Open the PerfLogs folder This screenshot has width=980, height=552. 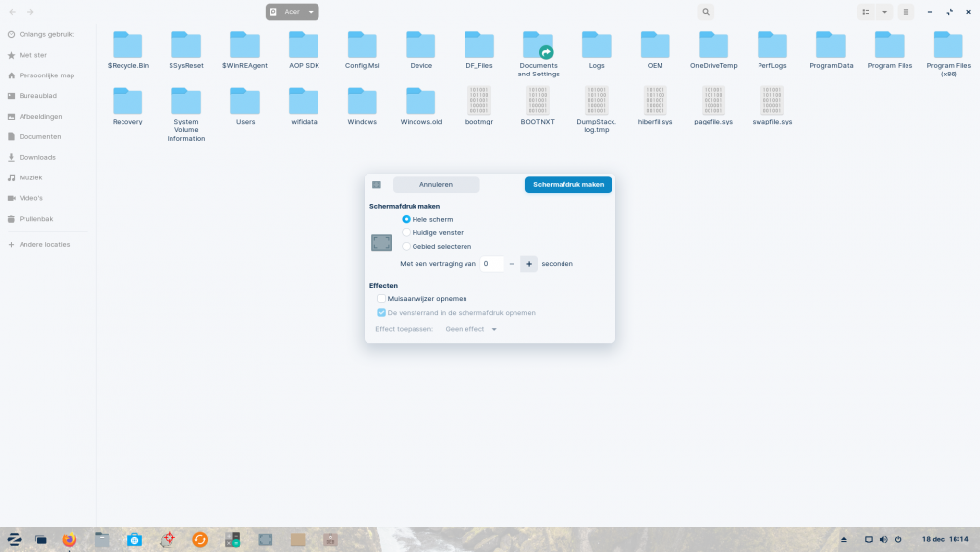(772, 50)
